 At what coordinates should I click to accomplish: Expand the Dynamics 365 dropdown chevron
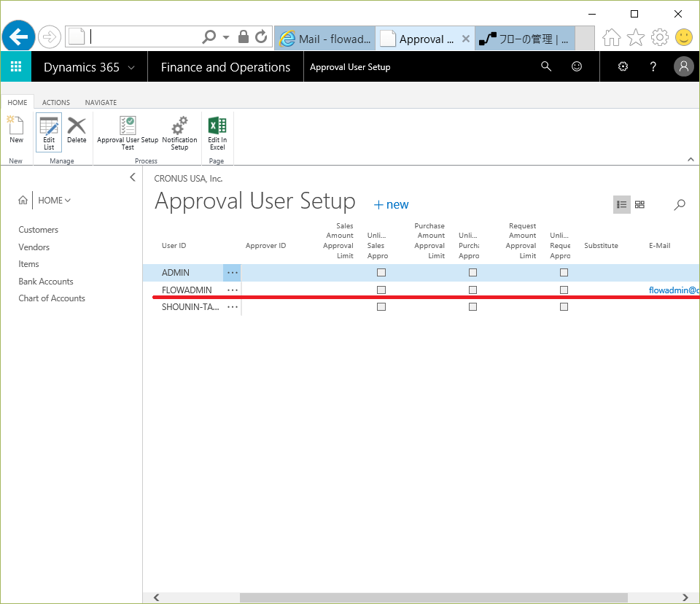(x=131, y=67)
